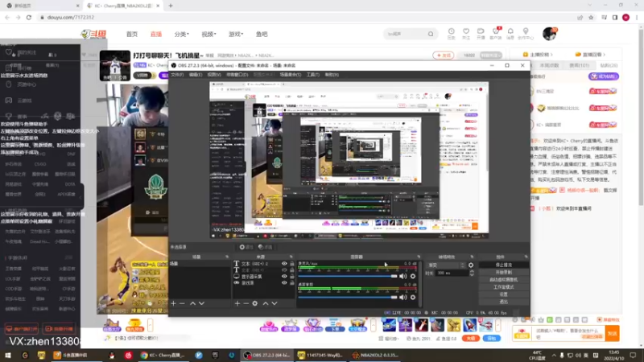This screenshot has height=362, width=644.
Task: Hide the 显示器采集 source
Action: 284,277
